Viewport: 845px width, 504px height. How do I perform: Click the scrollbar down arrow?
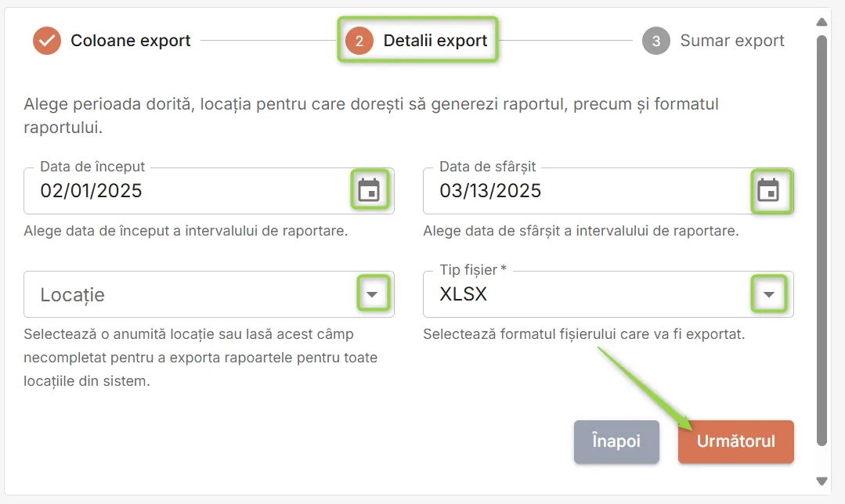coord(822,481)
